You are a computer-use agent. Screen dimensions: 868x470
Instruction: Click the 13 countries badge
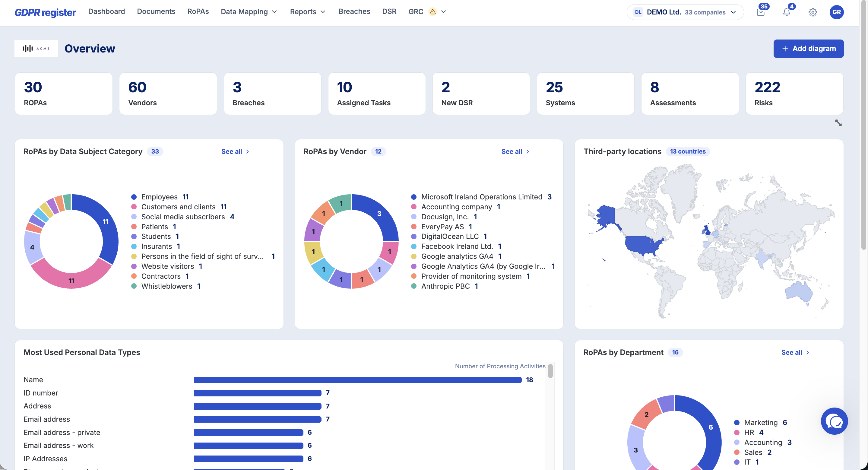click(688, 152)
